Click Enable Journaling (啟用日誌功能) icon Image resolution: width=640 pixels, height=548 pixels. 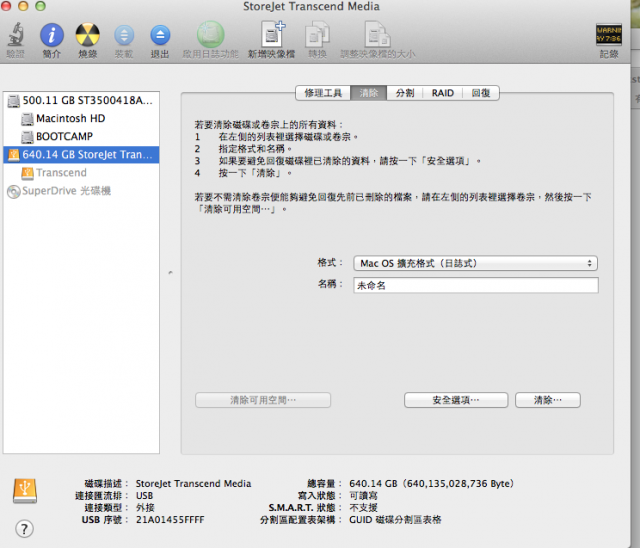(x=211, y=35)
